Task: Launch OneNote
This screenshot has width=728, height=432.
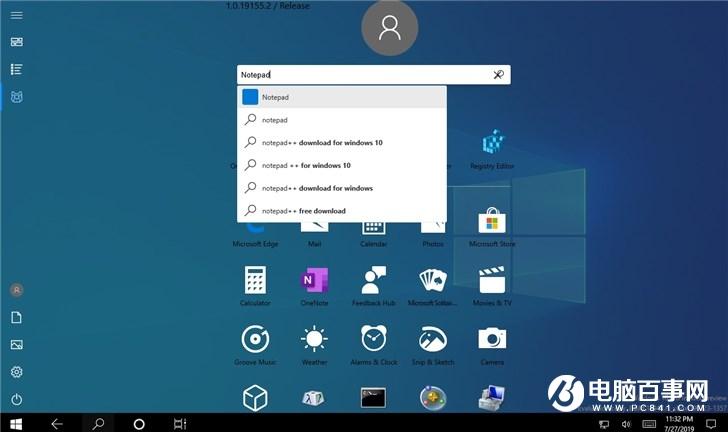Action: (314, 285)
